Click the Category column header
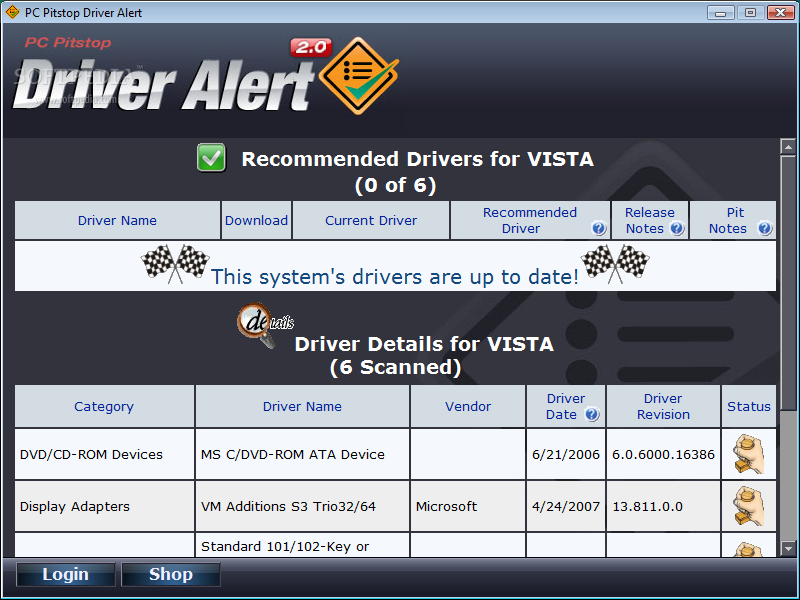Image resolution: width=800 pixels, height=600 pixels. [x=104, y=407]
